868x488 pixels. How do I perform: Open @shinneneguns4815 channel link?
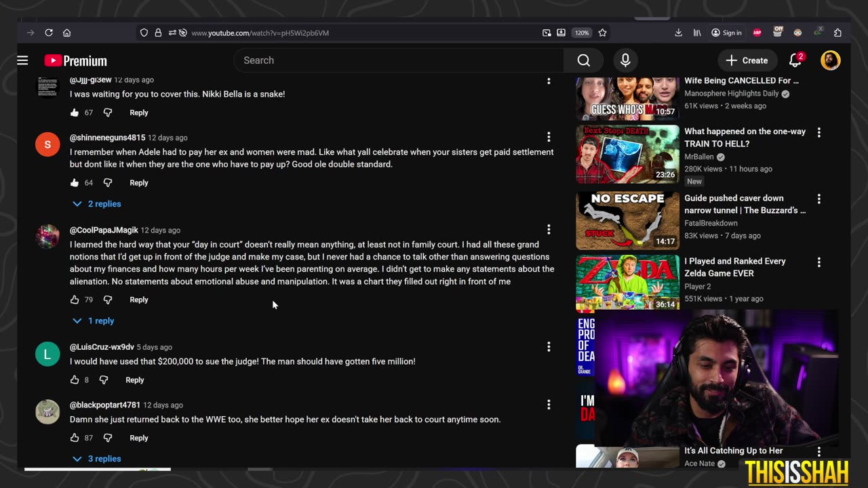pos(107,138)
